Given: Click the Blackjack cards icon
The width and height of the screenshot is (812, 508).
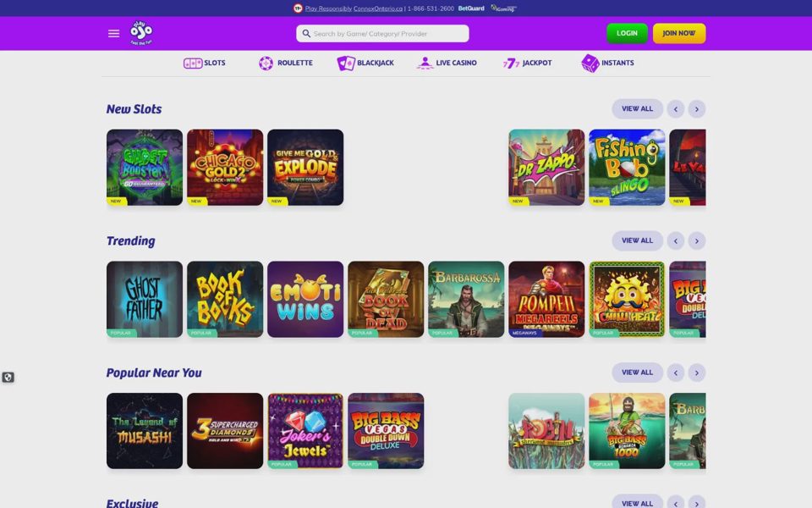Looking at the screenshot, I should pyautogui.click(x=346, y=63).
